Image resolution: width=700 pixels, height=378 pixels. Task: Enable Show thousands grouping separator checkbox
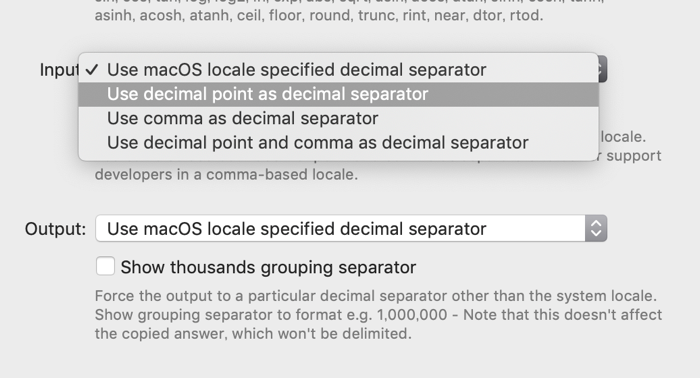click(105, 266)
